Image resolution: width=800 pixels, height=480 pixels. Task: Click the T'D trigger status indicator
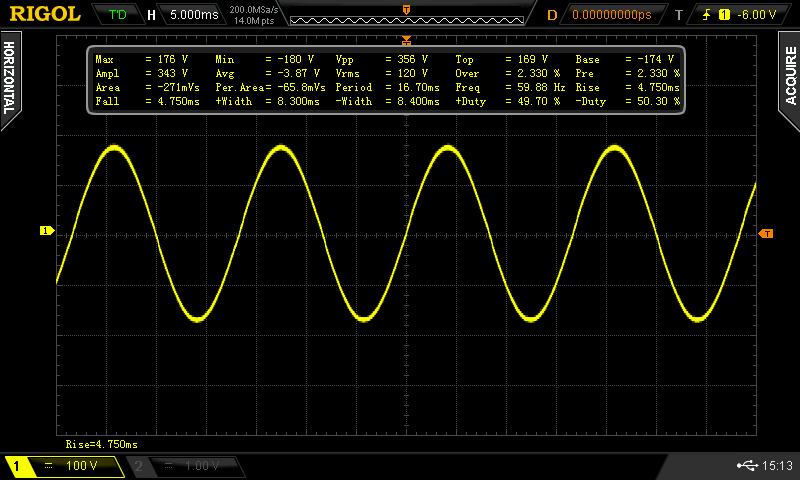[118, 15]
